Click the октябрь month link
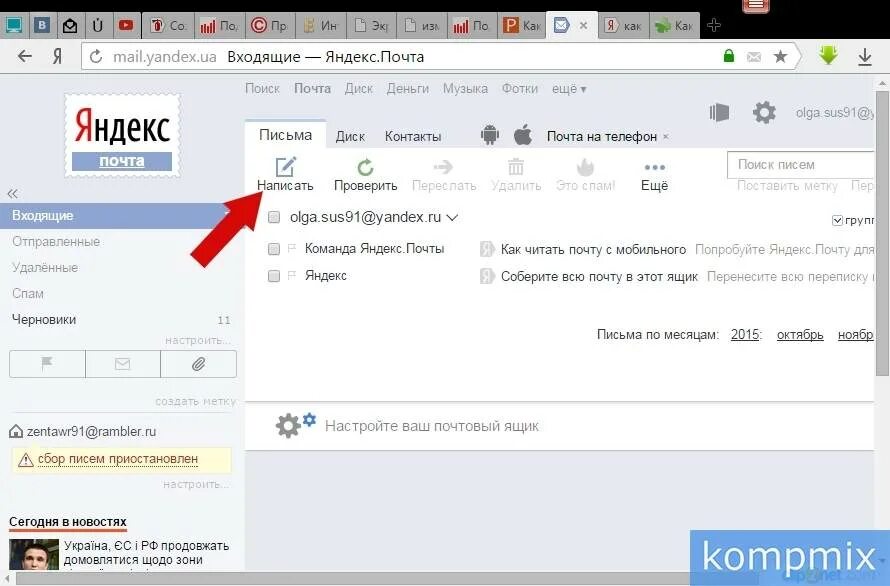Screen dimensions: 890x586 click(800, 334)
